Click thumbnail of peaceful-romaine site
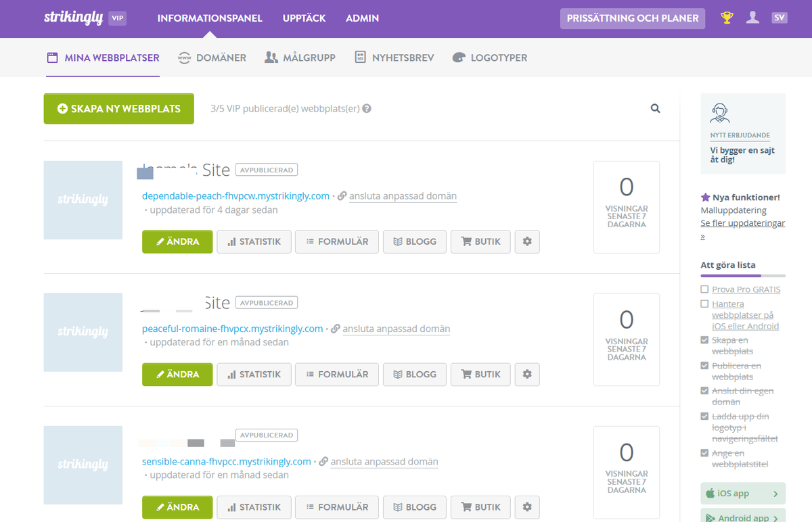Viewport: 812px width, 522px height. pos(83,332)
